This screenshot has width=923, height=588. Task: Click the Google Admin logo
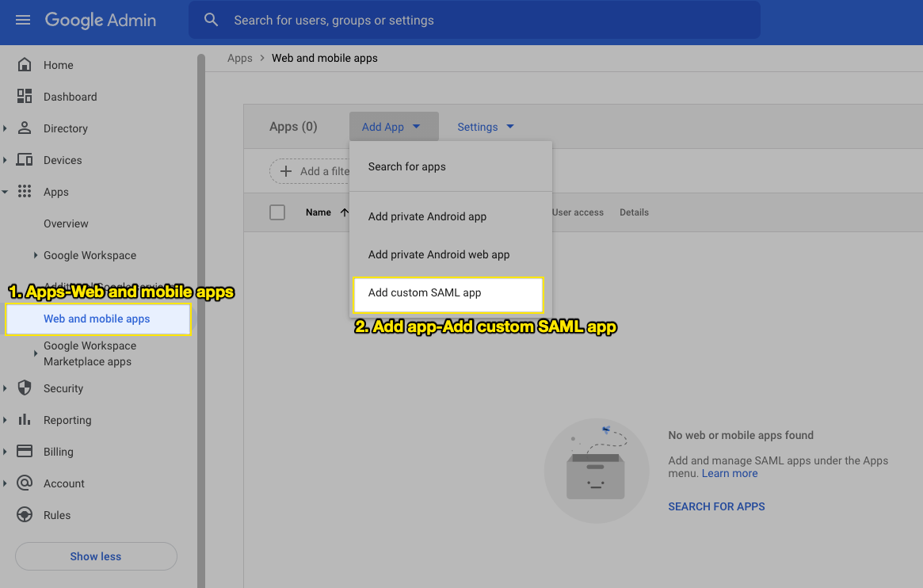[101, 20]
